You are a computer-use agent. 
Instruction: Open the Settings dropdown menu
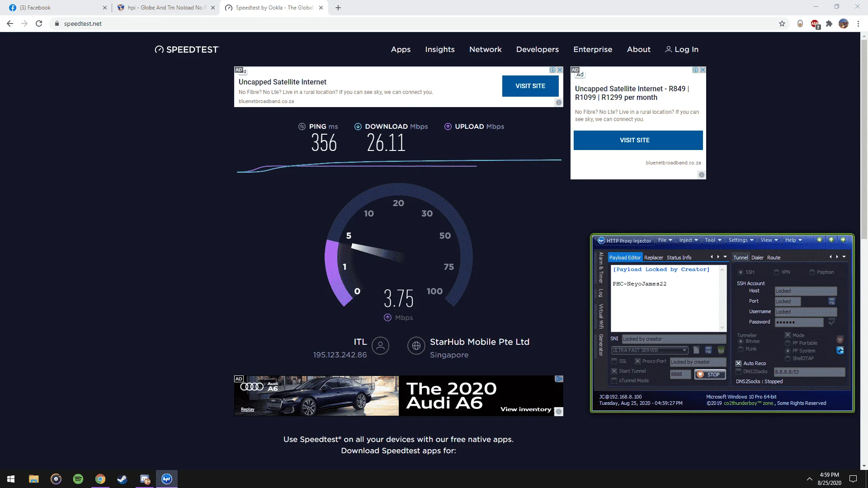741,240
